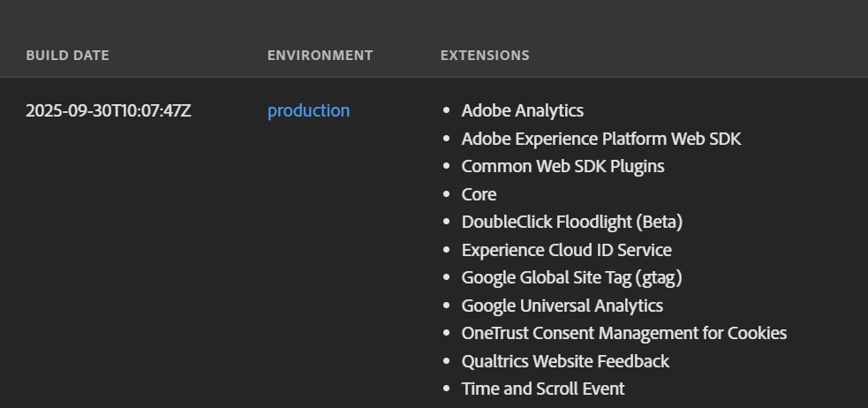Select Common Web SDK Plugins entry

coord(563,166)
